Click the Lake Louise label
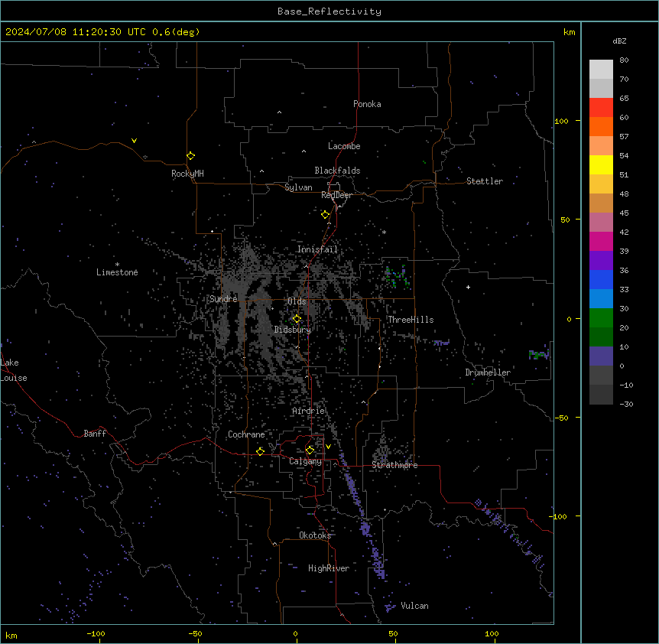659x644 pixels. [x=14, y=370]
